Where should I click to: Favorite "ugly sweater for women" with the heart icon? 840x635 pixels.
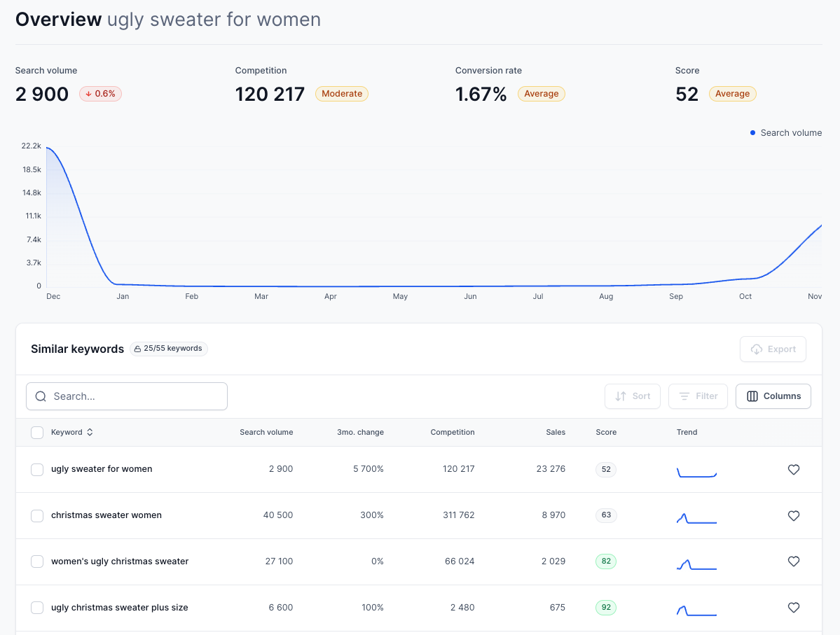click(793, 469)
